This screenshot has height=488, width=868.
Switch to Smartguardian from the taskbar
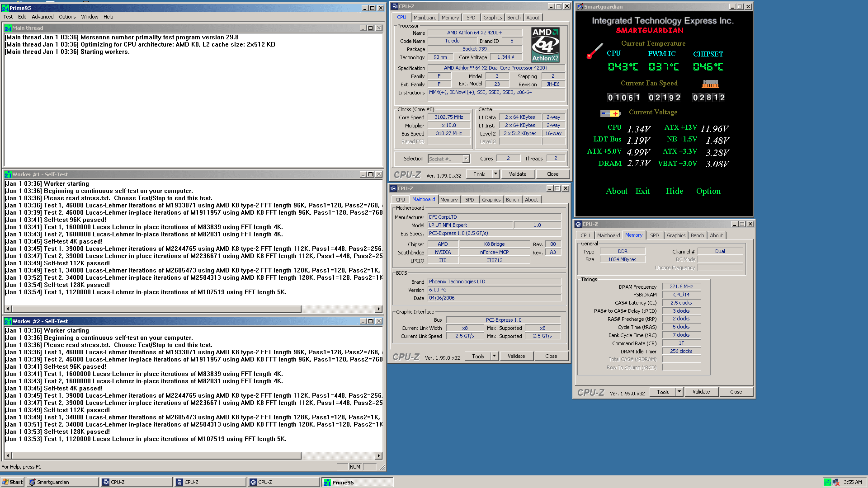62,482
